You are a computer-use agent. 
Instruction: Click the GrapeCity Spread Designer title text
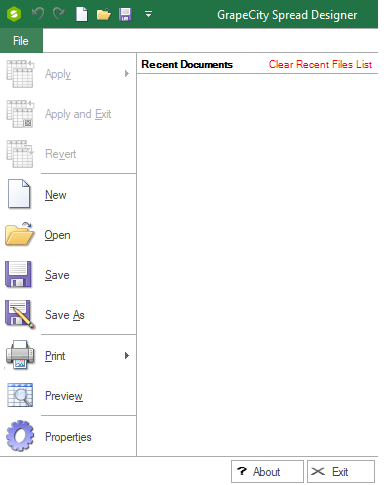pyautogui.click(x=287, y=15)
